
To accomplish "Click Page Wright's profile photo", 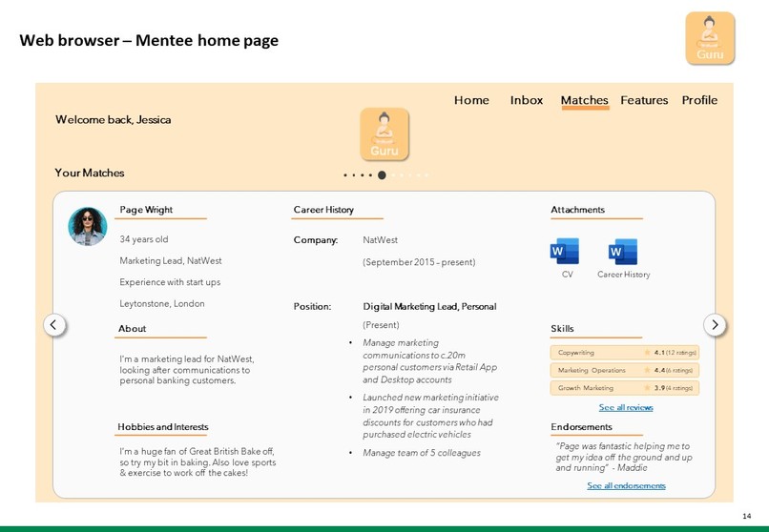I will coord(87,226).
